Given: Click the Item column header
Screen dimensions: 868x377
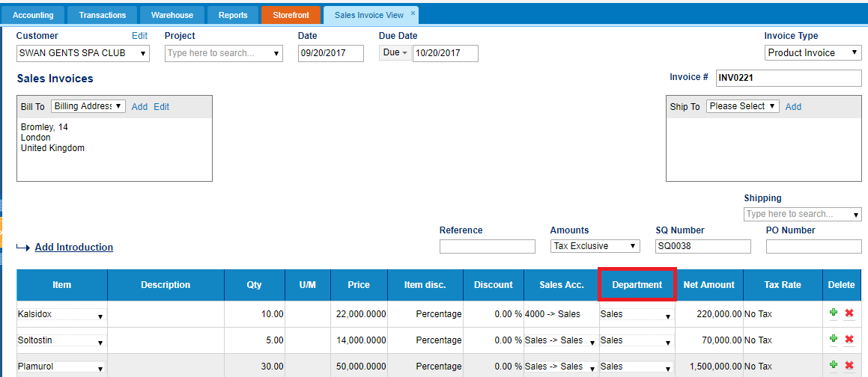Looking at the screenshot, I should tap(62, 285).
